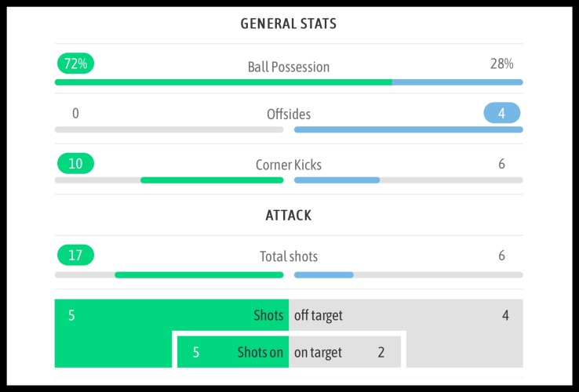Screen dimensions: 579x392
Task: Click the 'on target' value 2
Action: point(381,353)
